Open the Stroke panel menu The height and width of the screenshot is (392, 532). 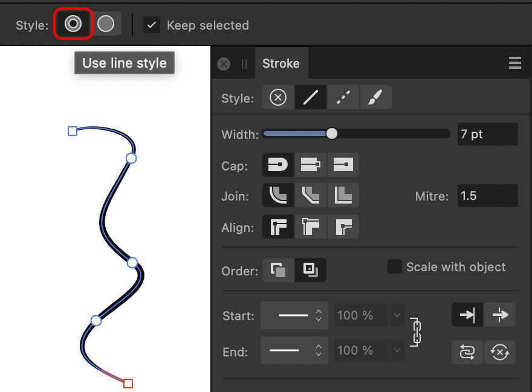(514, 62)
